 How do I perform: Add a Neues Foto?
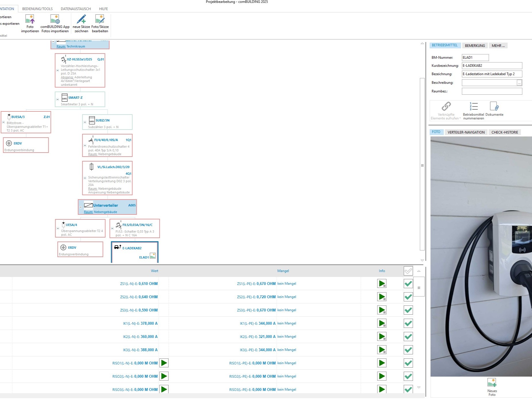[492, 383]
